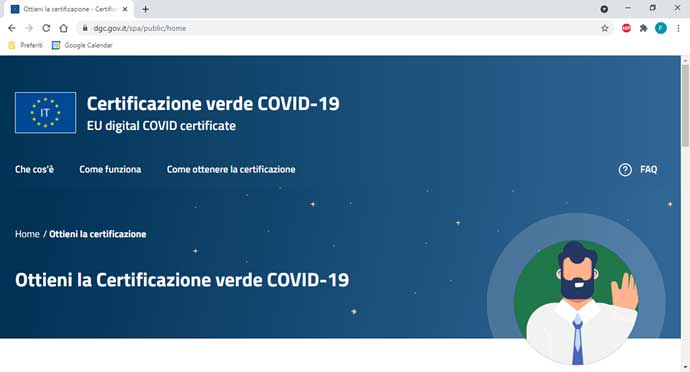The height and width of the screenshot is (372, 690).
Task: Follow the Home breadcrumb link
Action: pos(27,234)
